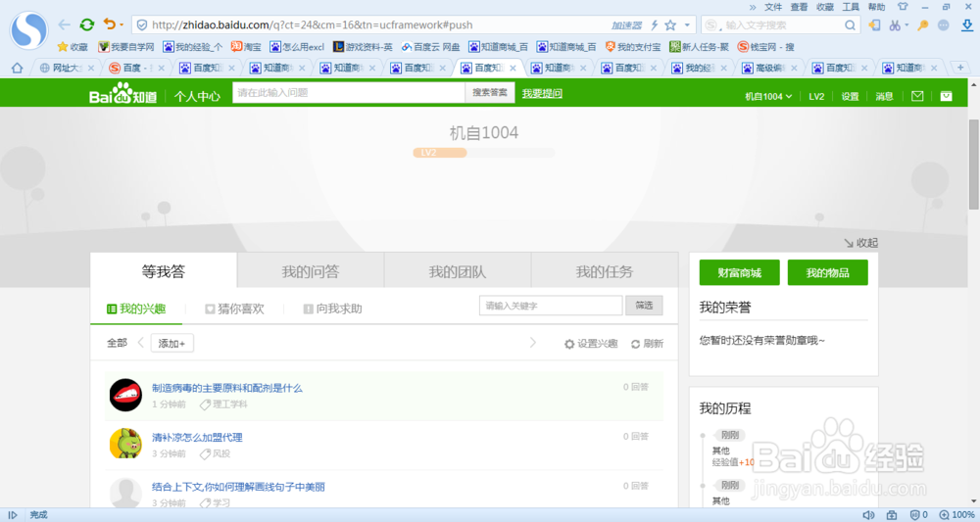
Task: Click the red lips avatar thumbnail
Action: click(125, 395)
